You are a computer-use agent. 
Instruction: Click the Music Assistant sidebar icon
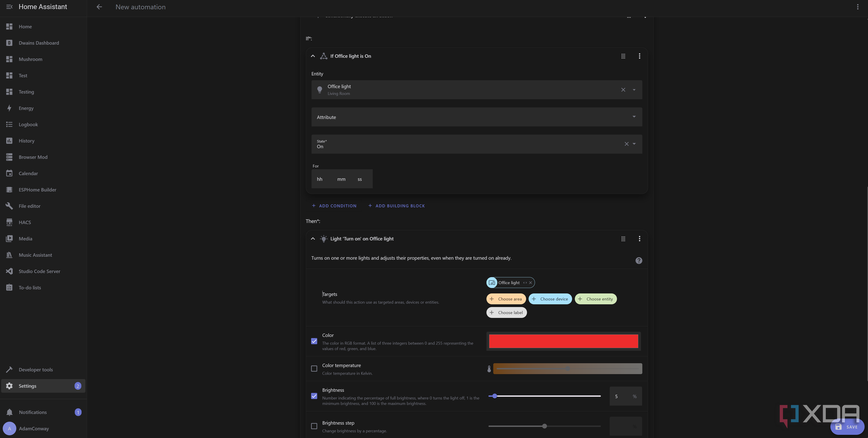tap(9, 255)
